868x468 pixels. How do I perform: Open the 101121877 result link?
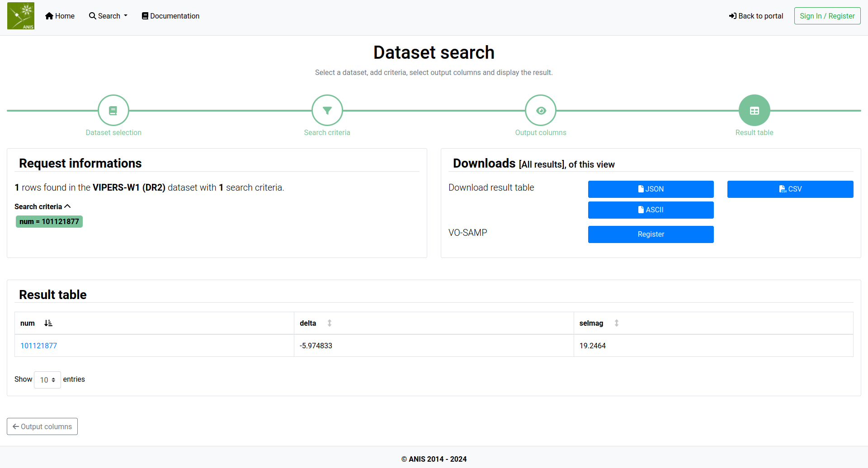tap(39, 346)
